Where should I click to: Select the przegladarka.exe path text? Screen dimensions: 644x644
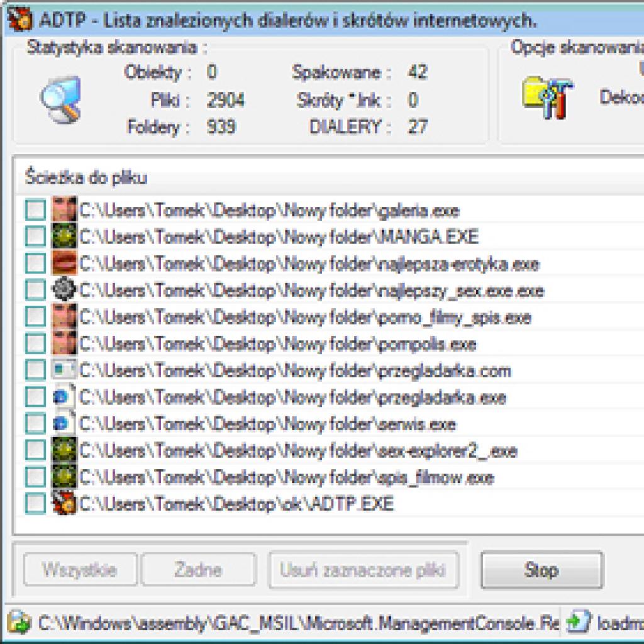point(293,397)
